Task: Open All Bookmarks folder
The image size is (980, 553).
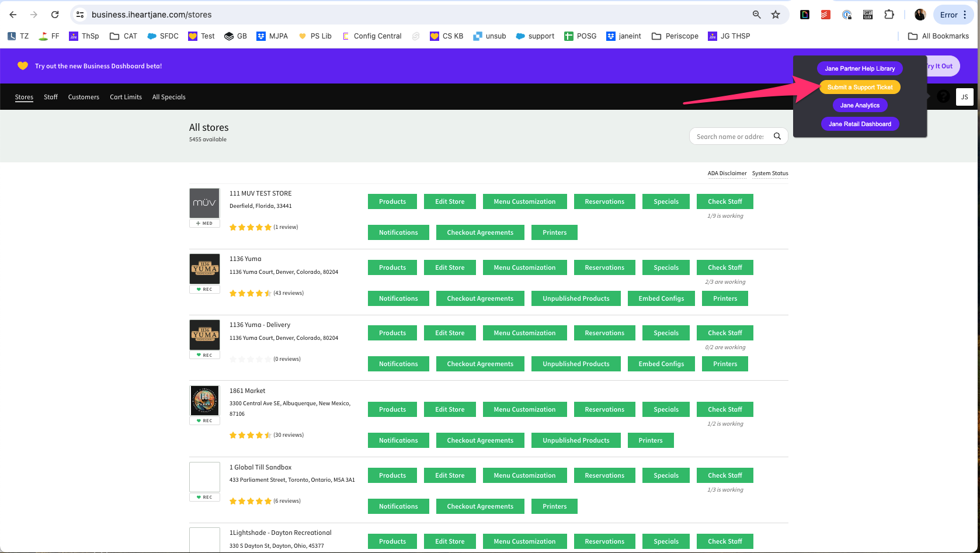Action: pyautogui.click(x=939, y=36)
